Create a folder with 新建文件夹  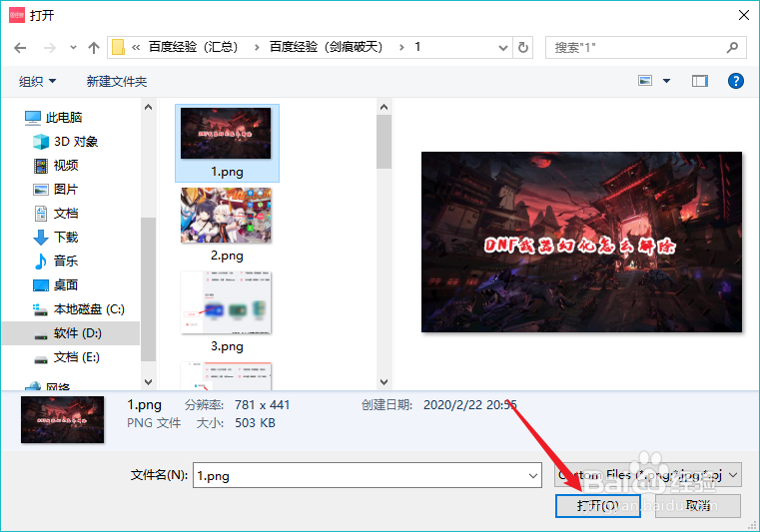click(116, 82)
